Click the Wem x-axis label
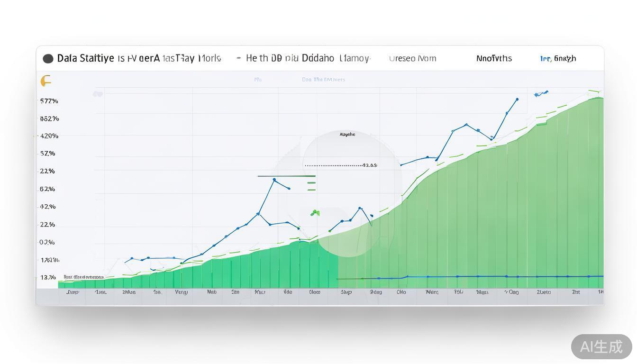The width and height of the screenshot is (637, 364). tap(432, 292)
